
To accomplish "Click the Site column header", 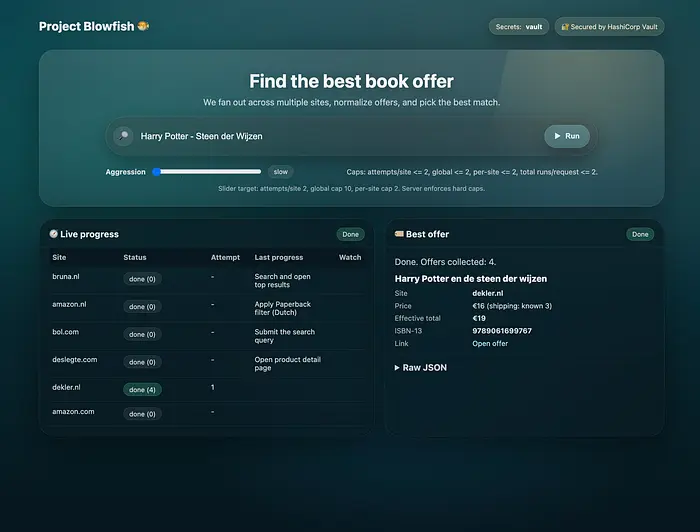I will (59, 257).
